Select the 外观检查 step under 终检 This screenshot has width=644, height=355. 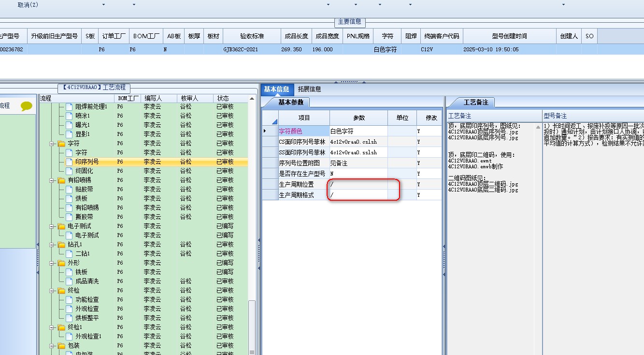pos(87,309)
